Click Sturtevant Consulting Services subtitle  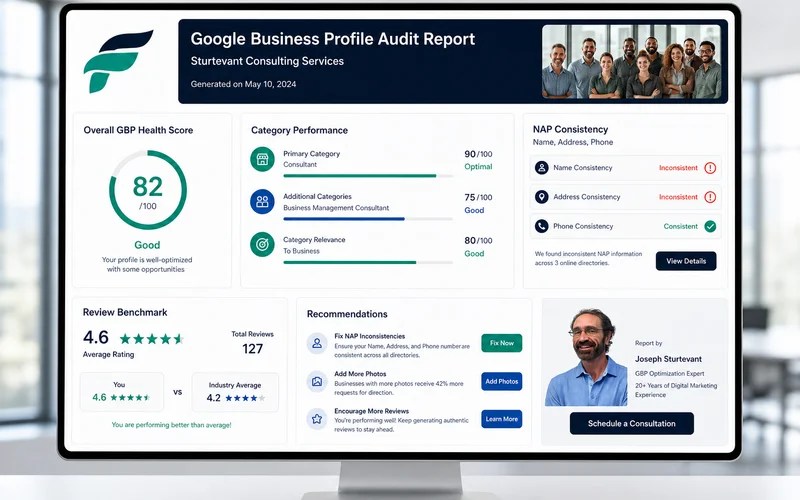pyautogui.click(x=267, y=61)
